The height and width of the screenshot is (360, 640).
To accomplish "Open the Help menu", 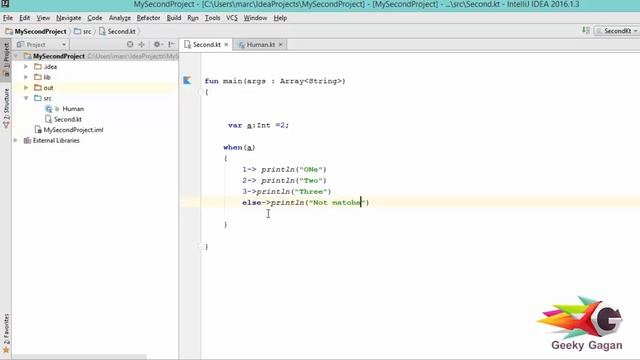I will click(280, 18).
